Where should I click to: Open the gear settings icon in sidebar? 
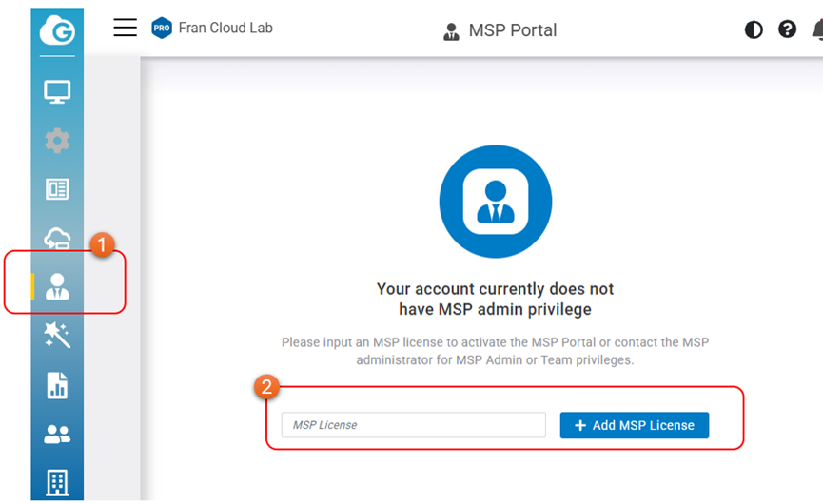tap(57, 141)
